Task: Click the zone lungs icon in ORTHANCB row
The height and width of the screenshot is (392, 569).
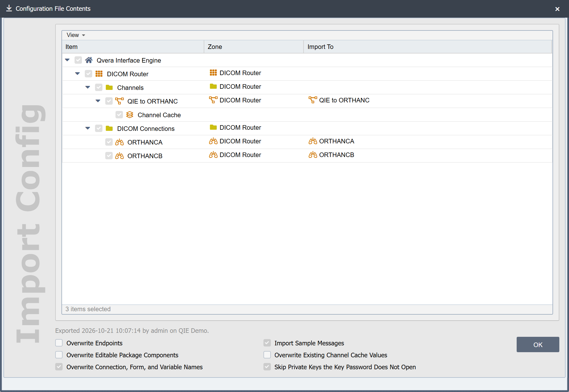Action: pyautogui.click(x=213, y=154)
